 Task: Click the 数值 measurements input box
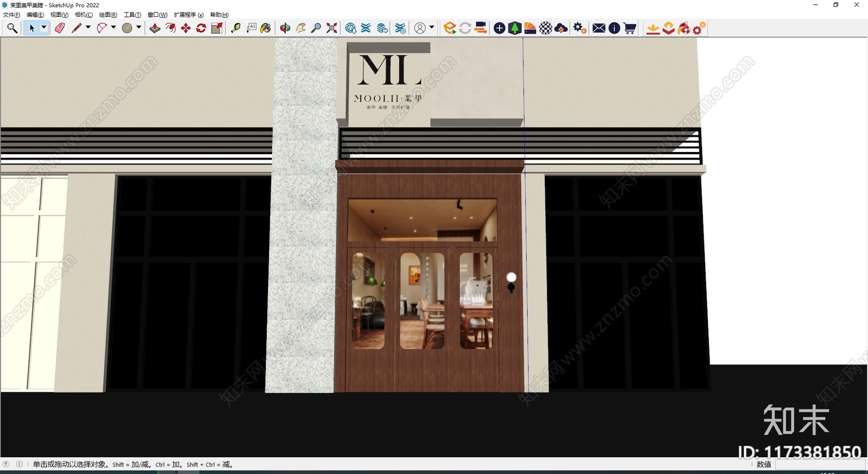click(820, 465)
